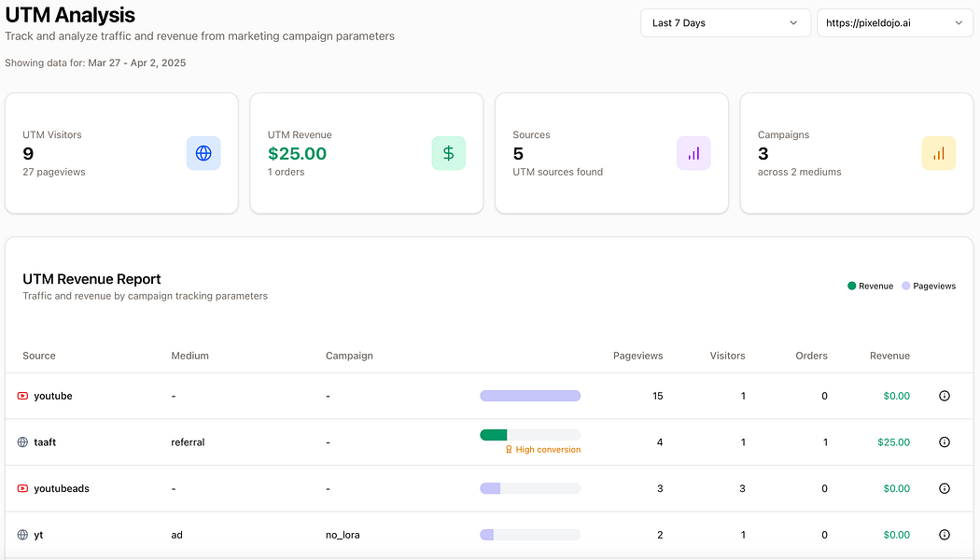The image size is (980, 560).
Task: Click the no_lora campaign cell
Action: pyautogui.click(x=343, y=535)
